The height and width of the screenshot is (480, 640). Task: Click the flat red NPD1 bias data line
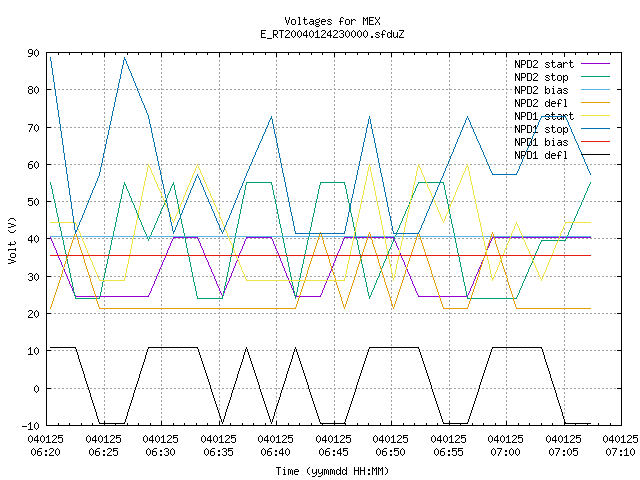tap(320, 256)
